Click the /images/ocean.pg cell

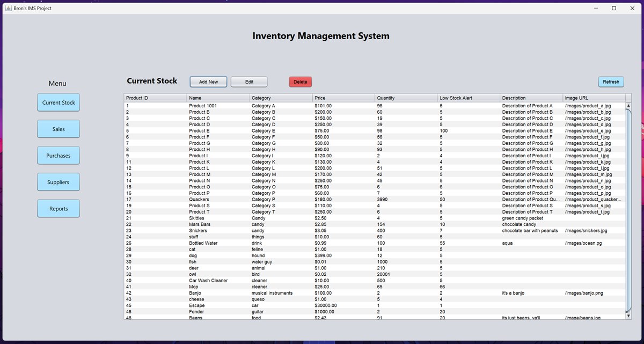point(594,243)
